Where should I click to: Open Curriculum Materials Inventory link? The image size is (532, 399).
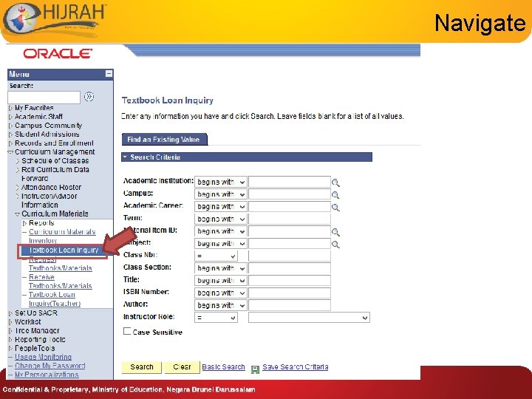[x=62, y=236]
